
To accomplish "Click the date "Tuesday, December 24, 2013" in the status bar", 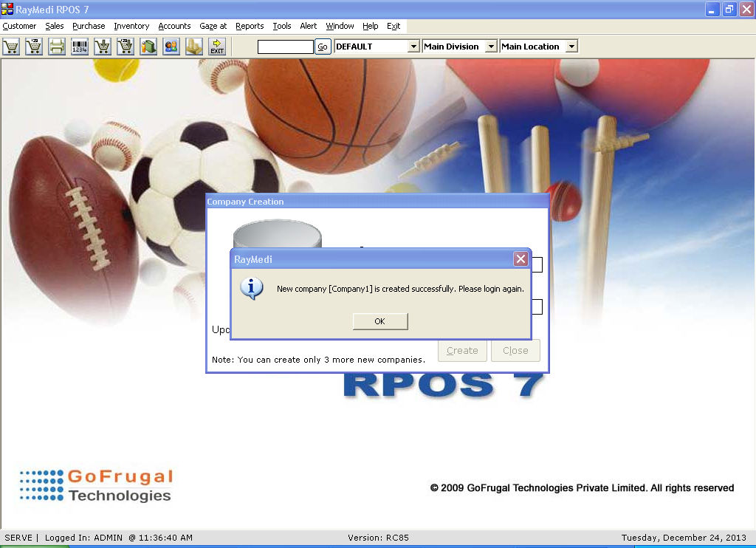I will [x=684, y=538].
